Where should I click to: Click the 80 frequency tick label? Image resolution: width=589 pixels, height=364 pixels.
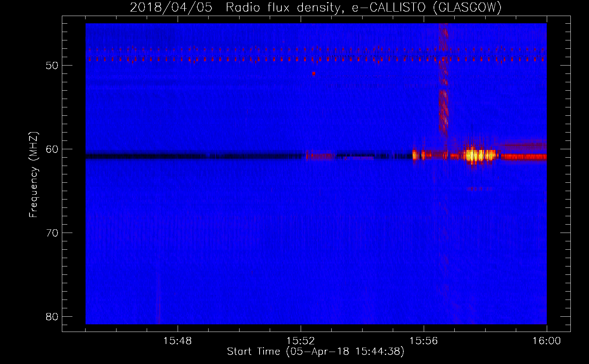(x=52, y=317)
